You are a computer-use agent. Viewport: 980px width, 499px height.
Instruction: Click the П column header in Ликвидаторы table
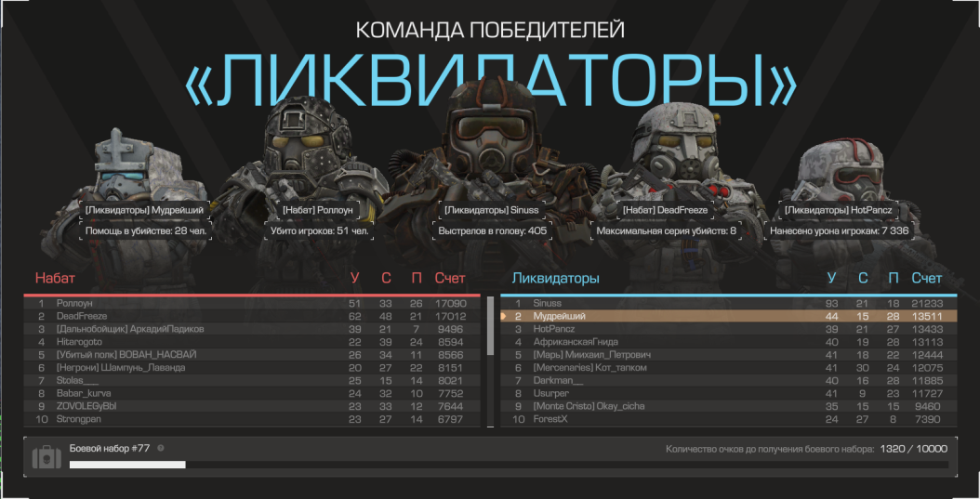pyautogui.click(x=894, y=278)
